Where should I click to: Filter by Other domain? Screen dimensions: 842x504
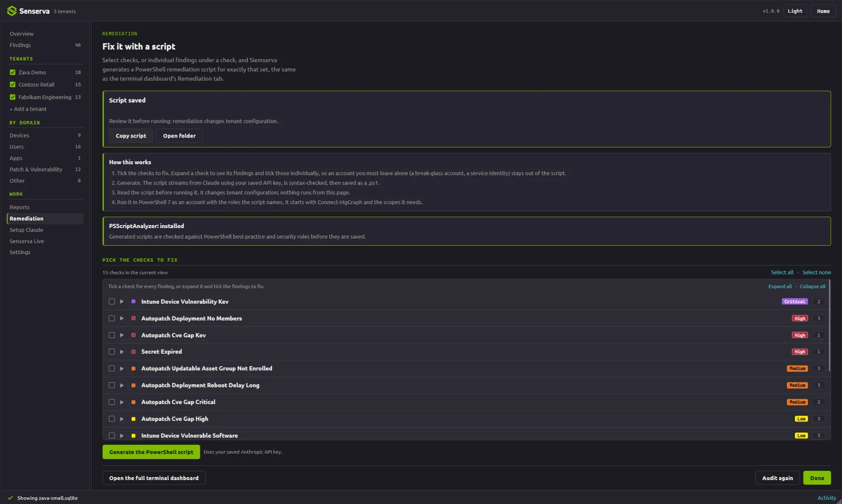[x=45, y=181]
